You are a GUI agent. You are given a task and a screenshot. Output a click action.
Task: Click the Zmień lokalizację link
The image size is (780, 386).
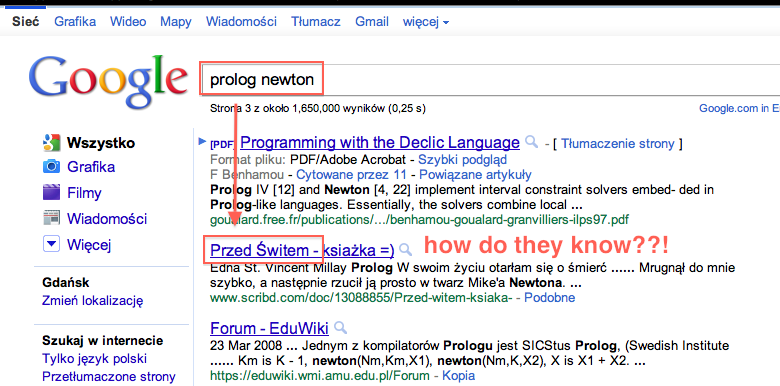pyautogui.click(x=93, y=301)
